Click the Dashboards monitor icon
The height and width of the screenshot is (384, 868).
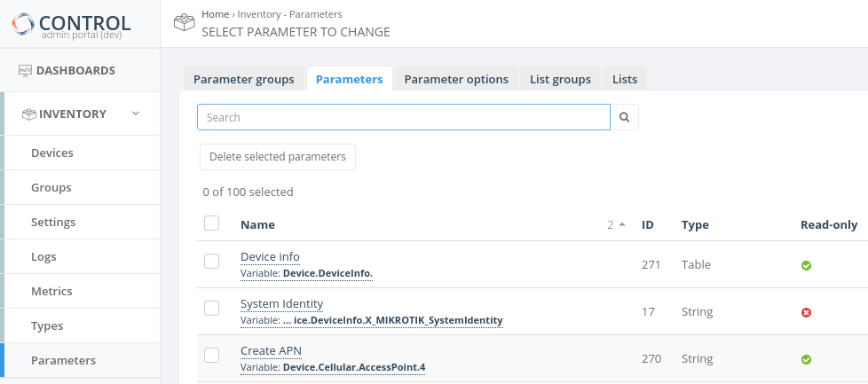pyautogui.click(x=25, y=71)
